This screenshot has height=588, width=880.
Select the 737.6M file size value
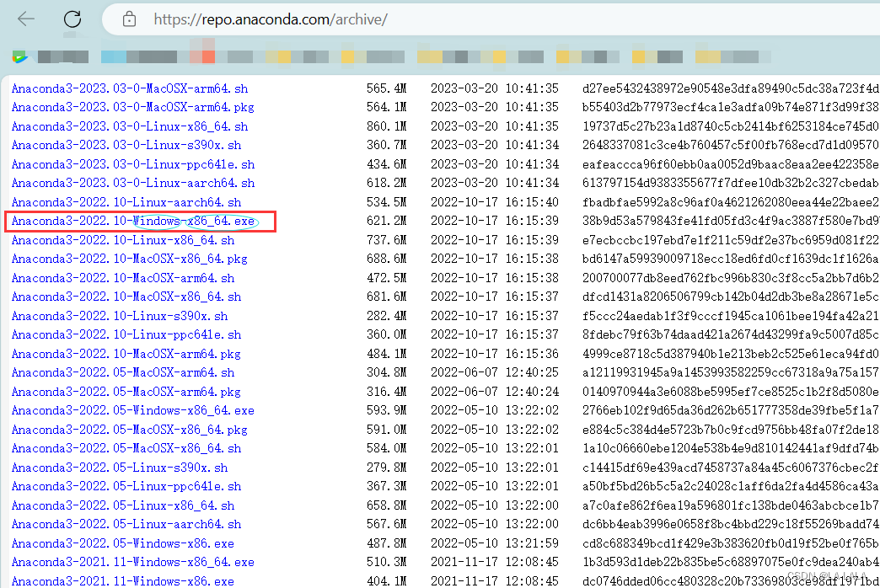point(387,241)
